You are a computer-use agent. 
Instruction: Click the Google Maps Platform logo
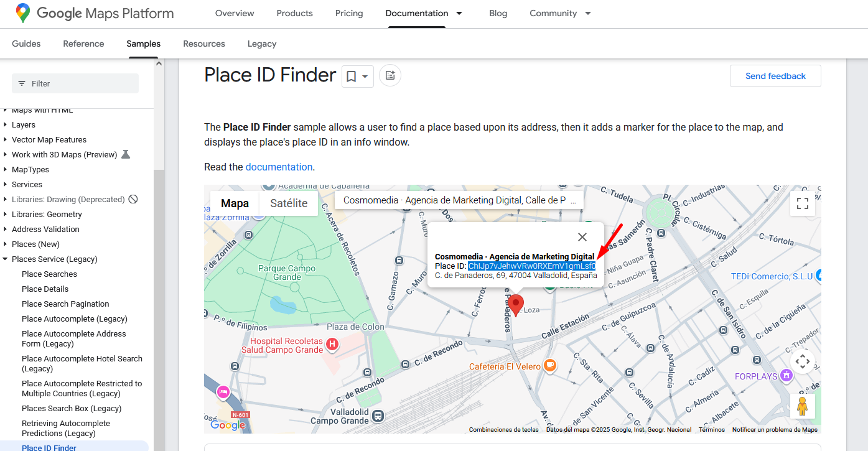95,13
